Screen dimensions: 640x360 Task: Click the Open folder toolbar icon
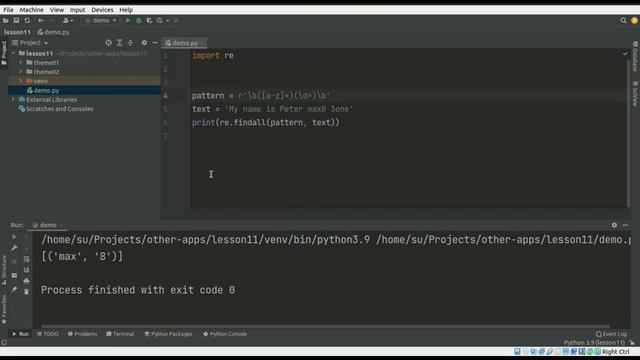[6, 20]
